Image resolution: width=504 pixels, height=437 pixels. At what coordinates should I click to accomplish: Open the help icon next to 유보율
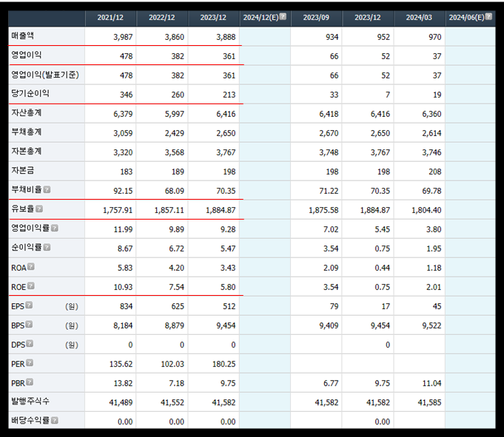coord(39,209)
